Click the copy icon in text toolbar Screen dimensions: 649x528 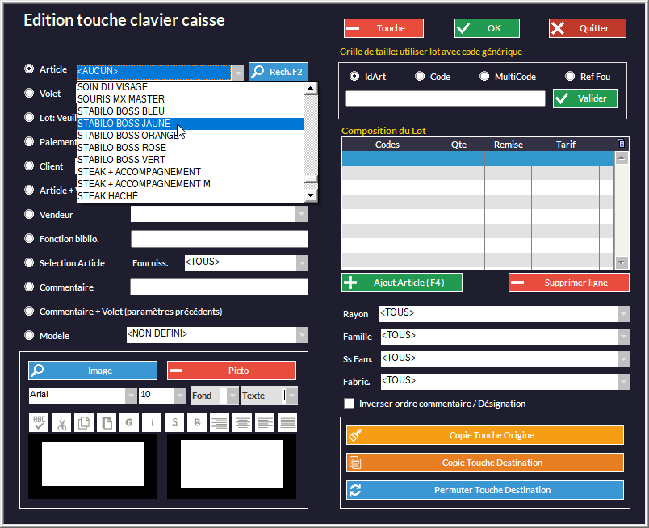click(84, 423)
